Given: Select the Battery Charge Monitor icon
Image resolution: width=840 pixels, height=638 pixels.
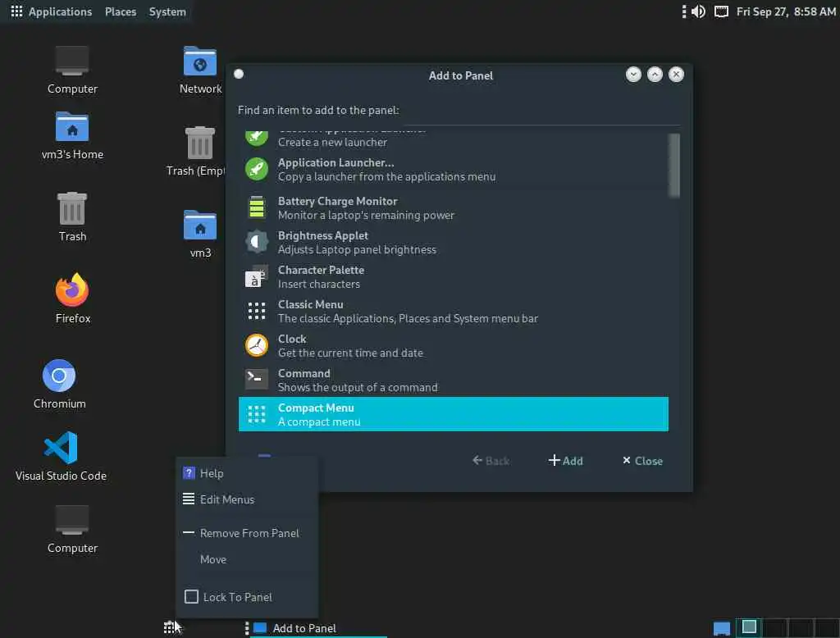Looking at the screenshot, I should [257, 207].
